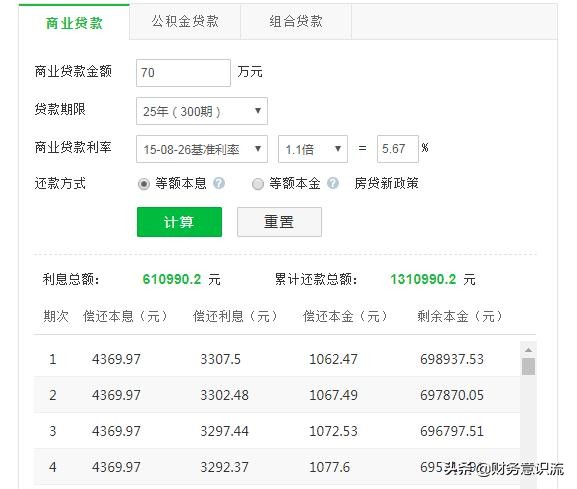The height and width of the screenshot is (489, 577).
Task: Click the 偿还本息（元） column header
Action: 125,316
